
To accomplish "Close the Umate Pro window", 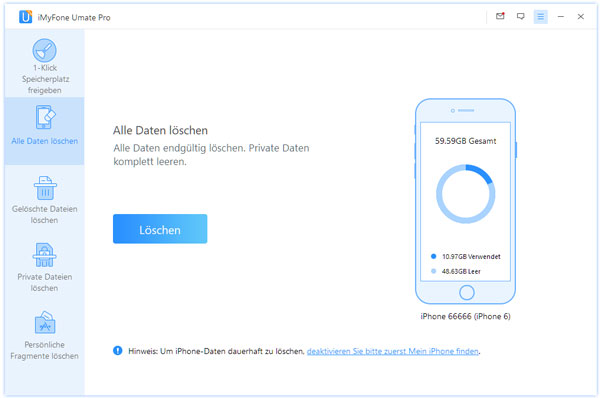I will pyautogui.click(x=580, y=16).
